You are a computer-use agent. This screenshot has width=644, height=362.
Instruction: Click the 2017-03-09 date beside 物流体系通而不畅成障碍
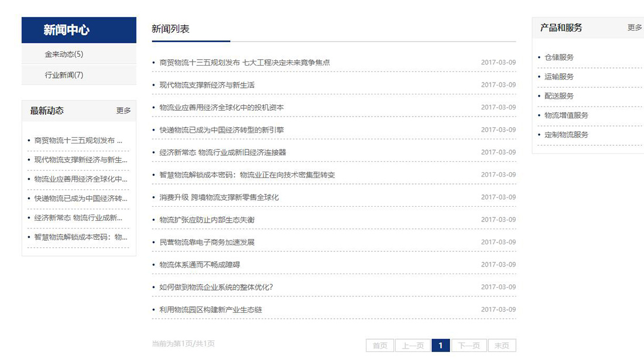[x=499, y=265]
